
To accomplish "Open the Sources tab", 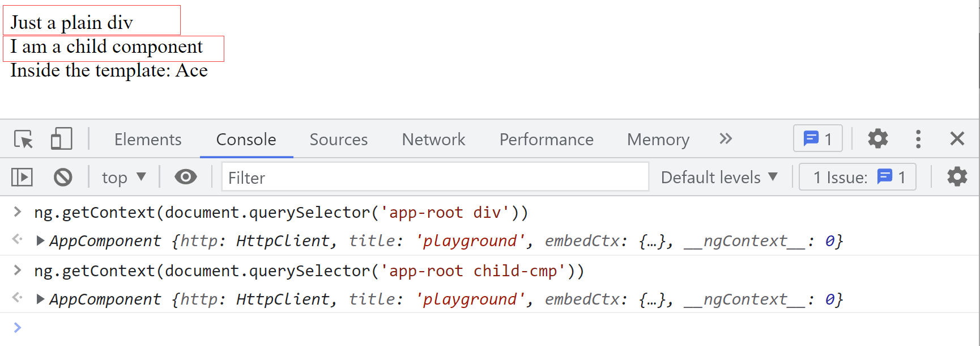I will [339, 140].
